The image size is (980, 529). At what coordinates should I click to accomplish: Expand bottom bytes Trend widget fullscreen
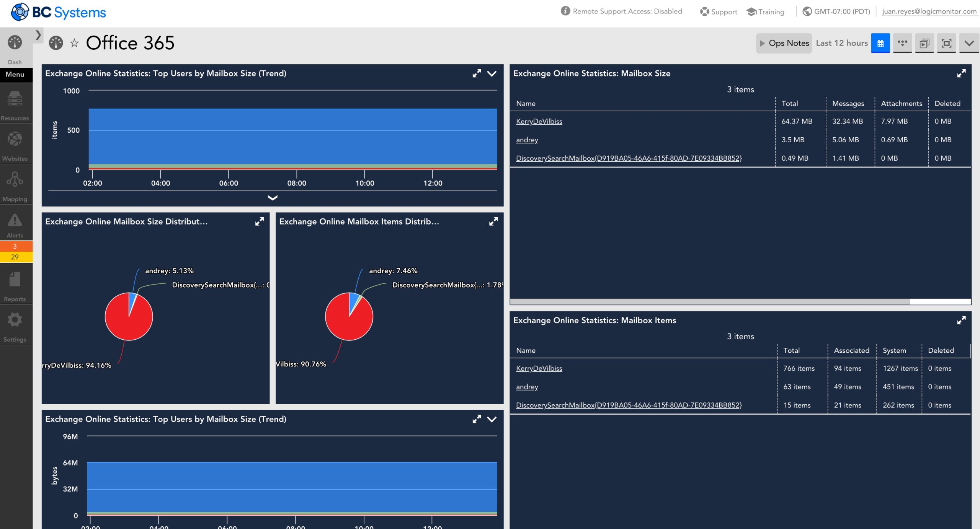pos(477,419)
